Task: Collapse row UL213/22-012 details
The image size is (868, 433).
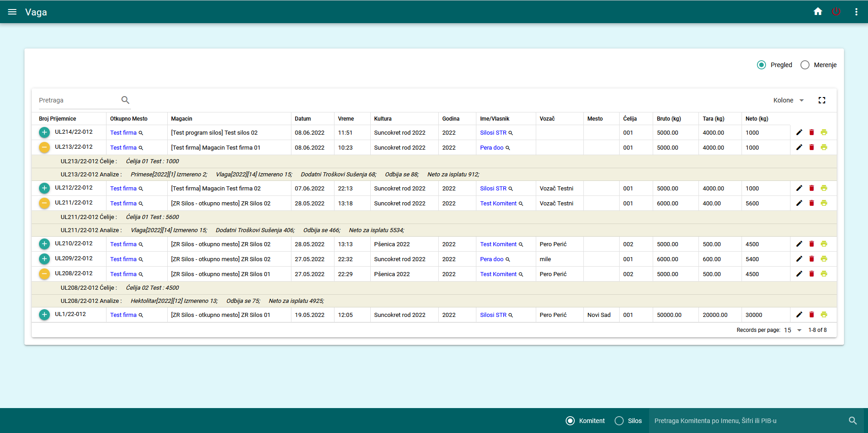Action: (44, 147)
